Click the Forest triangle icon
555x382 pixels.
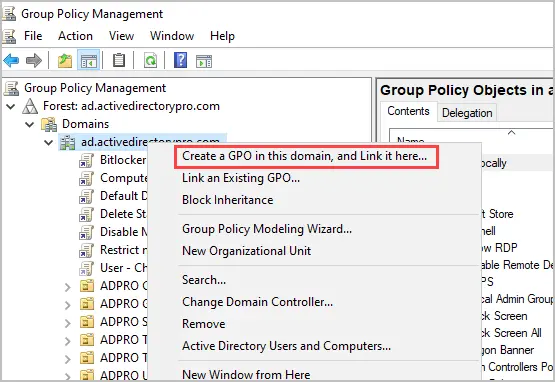[x=30, y=106]
